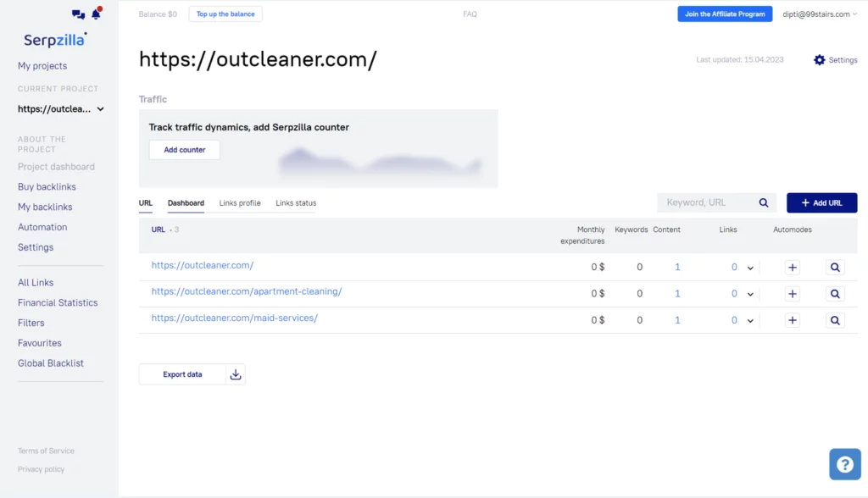
Task: Open the FAQ link
Action: point(470,14)
